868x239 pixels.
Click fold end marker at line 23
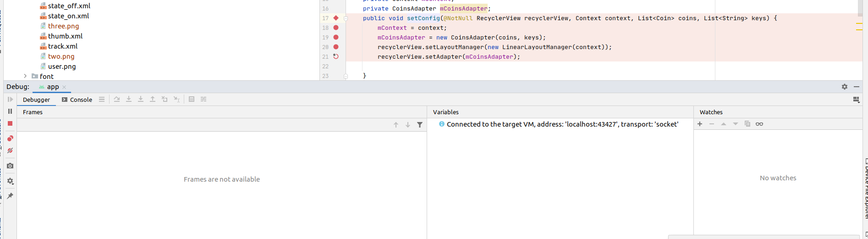(x=346, y=76)
